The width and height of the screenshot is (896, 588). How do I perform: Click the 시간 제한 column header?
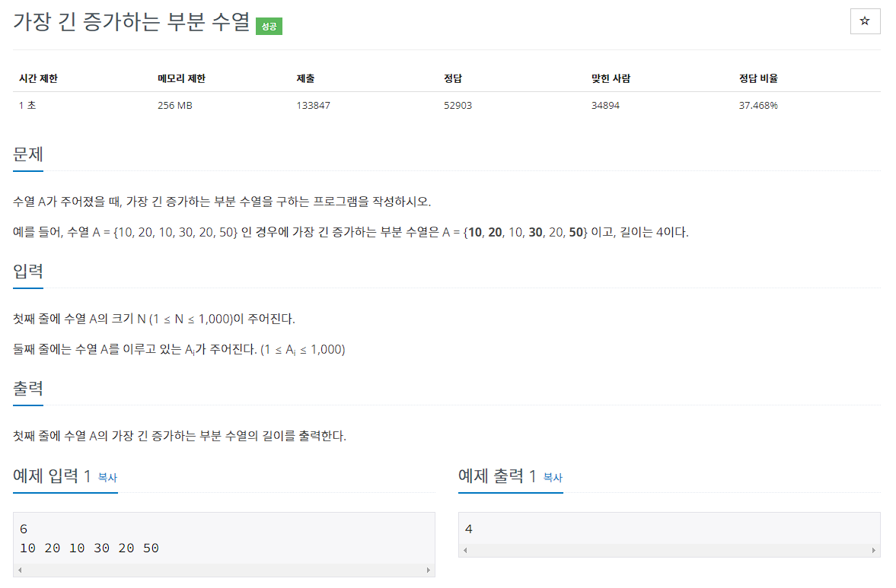pyautogui.click(x=38, y=78)
